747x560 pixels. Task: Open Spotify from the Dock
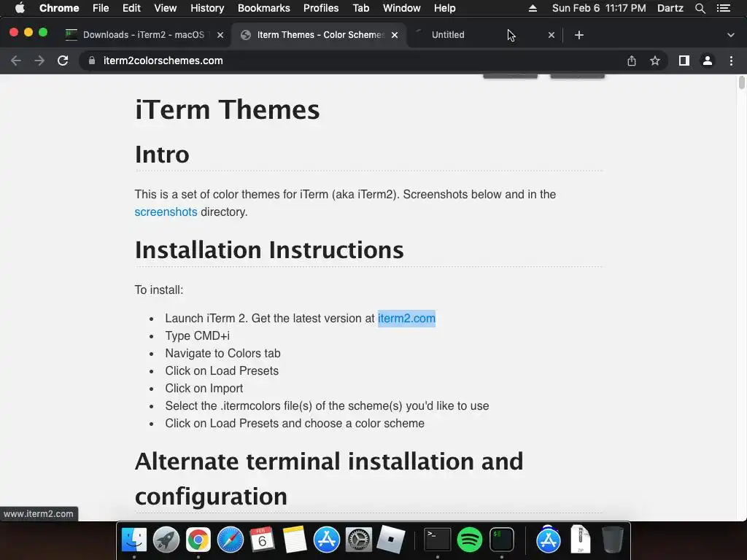coord(469,540)
